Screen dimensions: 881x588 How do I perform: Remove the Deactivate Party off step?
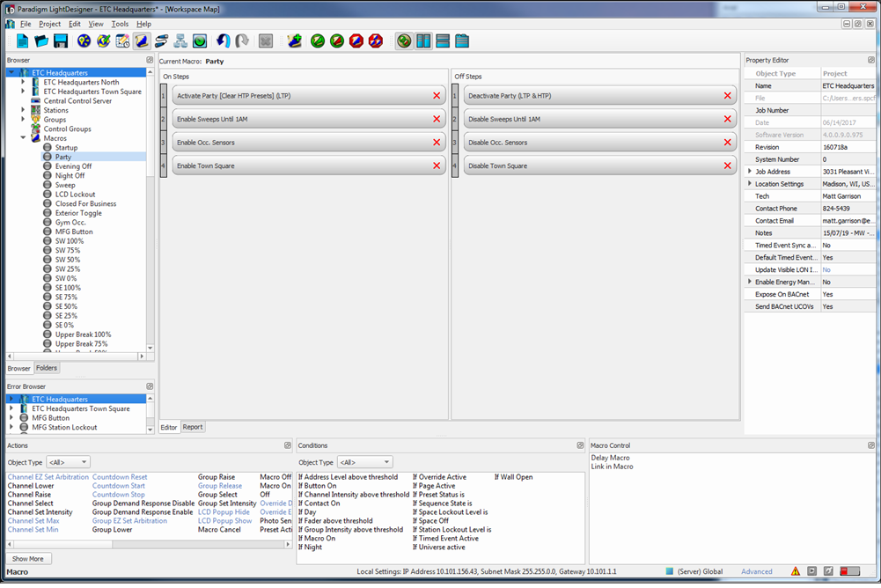[x=728, y=96]
